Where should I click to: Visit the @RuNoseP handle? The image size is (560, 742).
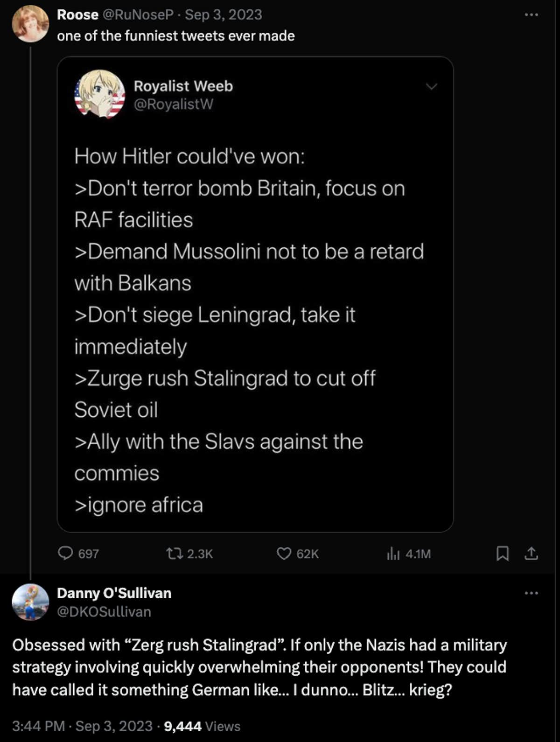(x=138, y=15)
